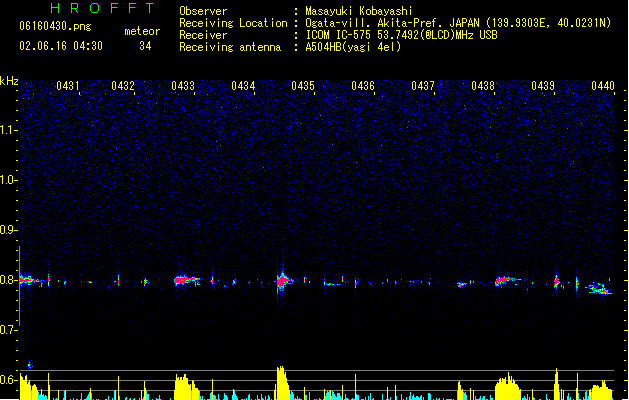Click the small blue blob near 0.63 kHz

(30, 365)
